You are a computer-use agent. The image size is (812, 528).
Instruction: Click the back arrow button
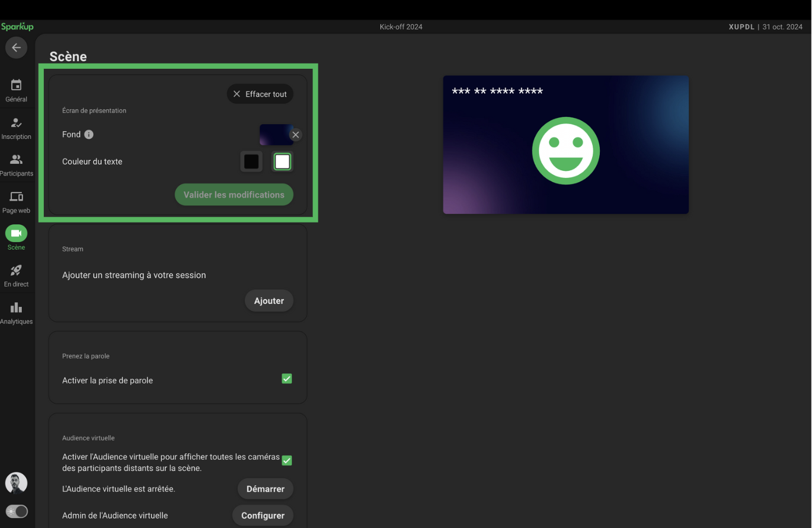click(x=16, y=47)
